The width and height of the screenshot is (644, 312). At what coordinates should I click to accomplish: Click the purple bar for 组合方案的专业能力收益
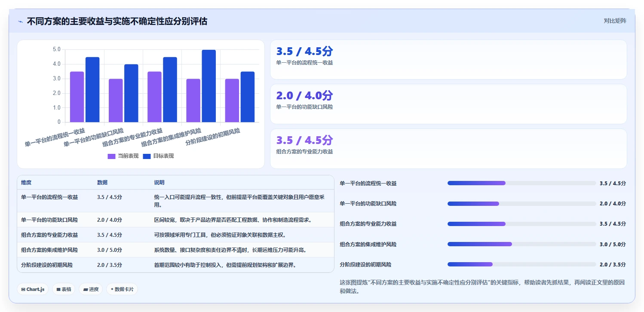pyautogui.click(x=154, y=97)
